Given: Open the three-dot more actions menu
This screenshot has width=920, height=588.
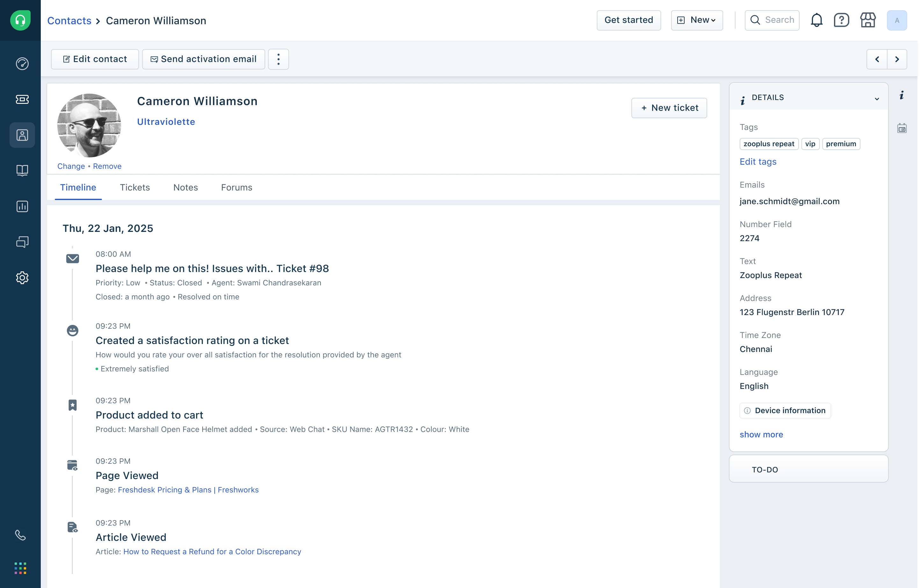Looking at the screenshot, I should pos(278,59).
